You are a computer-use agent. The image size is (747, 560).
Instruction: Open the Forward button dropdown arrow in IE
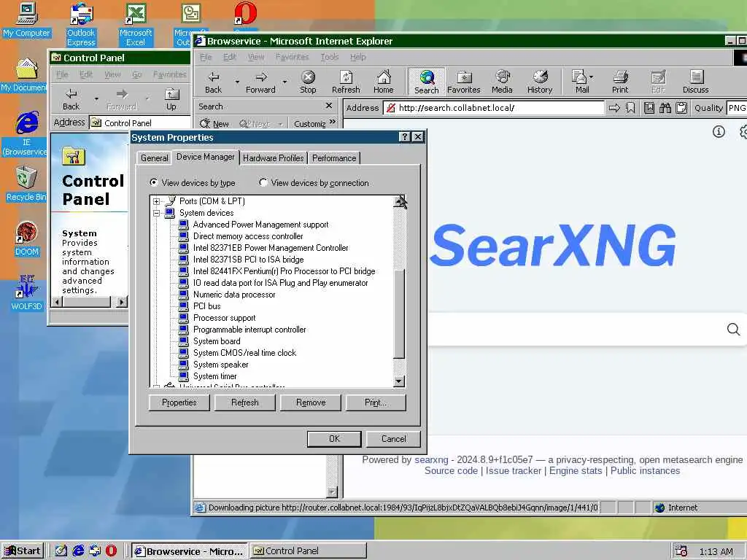285,82
